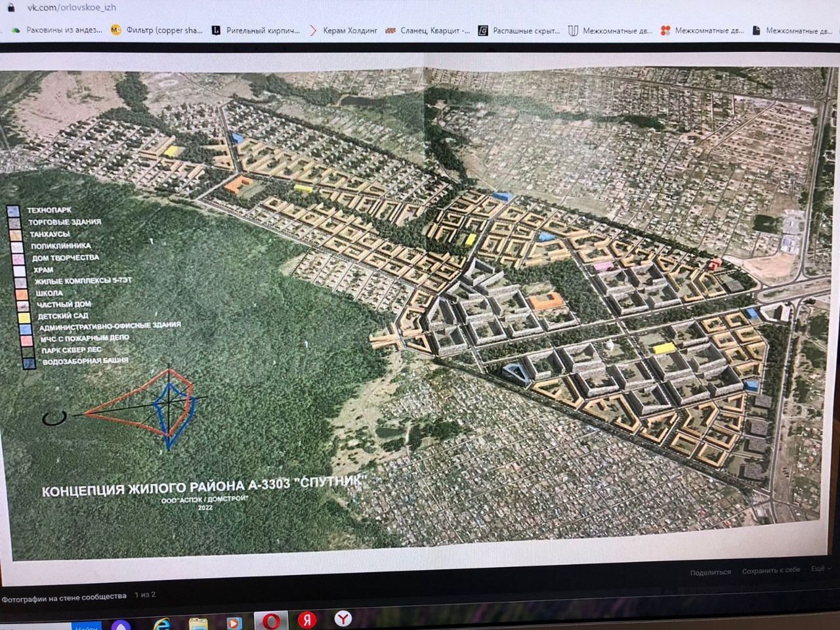Screen dimensions: 840x630
Task: Activate the purple Alice assistant icon
Action: (x=121, y=624)
